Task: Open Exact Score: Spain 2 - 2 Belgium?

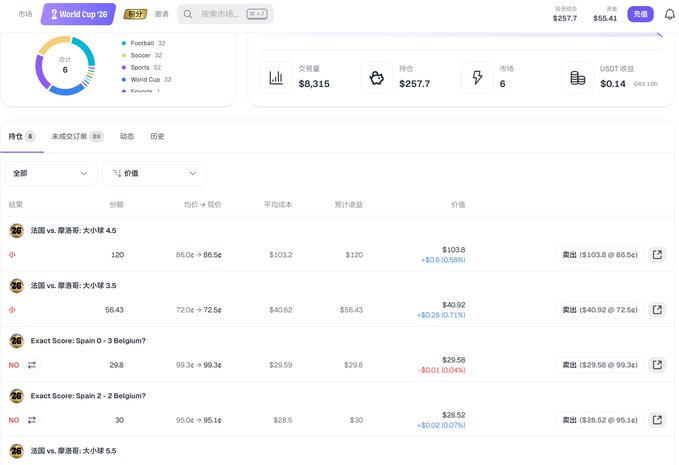Action: 88,396
